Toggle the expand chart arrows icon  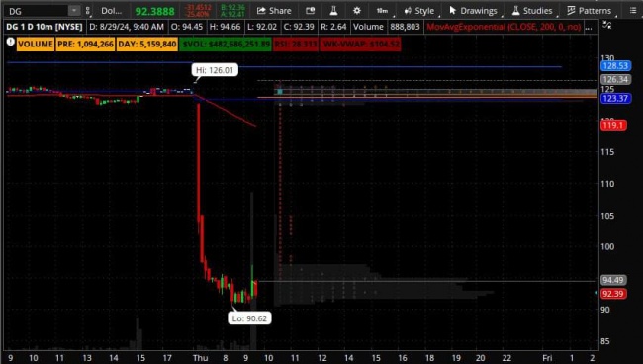pos(607,26)
